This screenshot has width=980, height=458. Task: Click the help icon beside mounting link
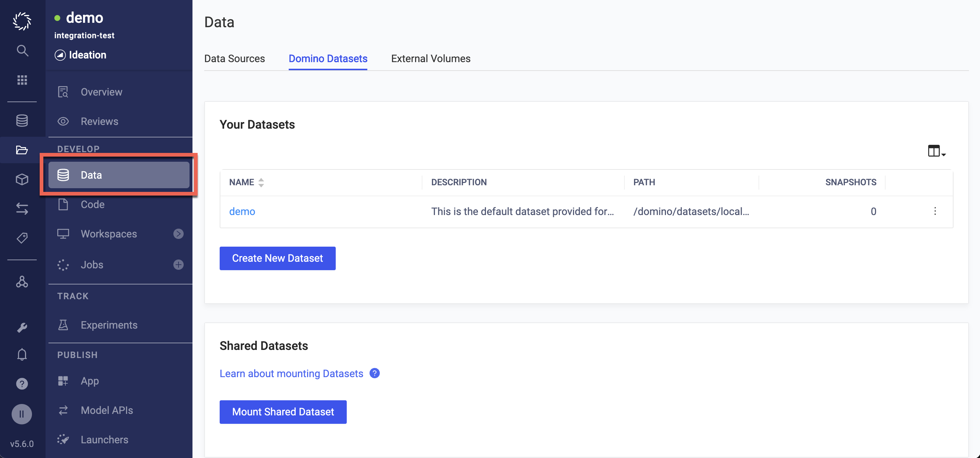[x=375, y=373]
